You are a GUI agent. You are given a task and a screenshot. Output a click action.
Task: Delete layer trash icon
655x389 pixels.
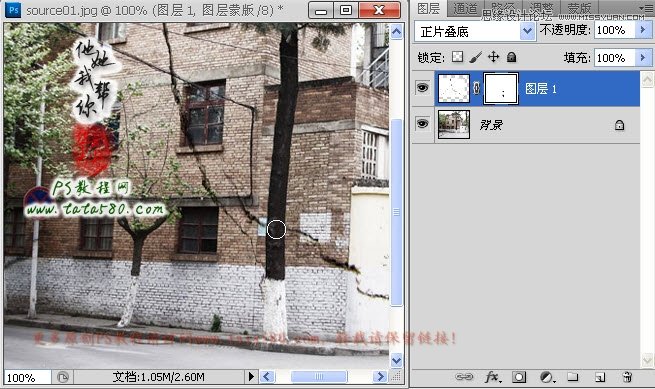click(x=627, y=377)
